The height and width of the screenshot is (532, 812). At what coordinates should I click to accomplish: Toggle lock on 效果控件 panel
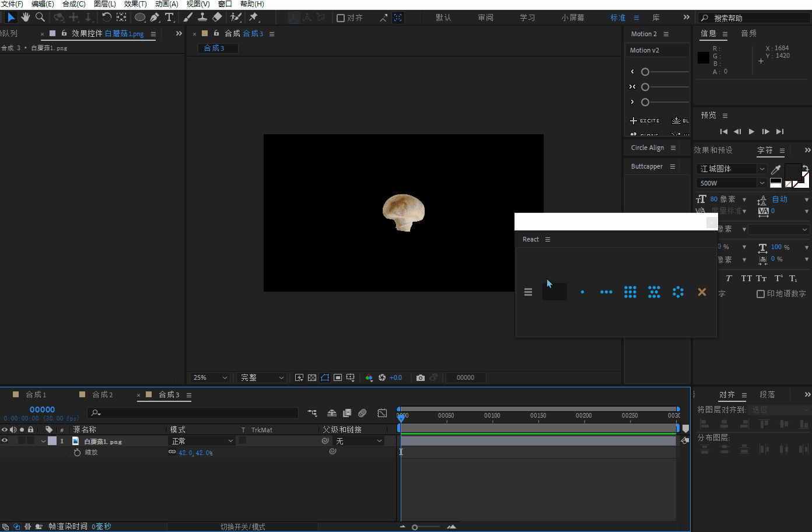[x=64, y=33]
